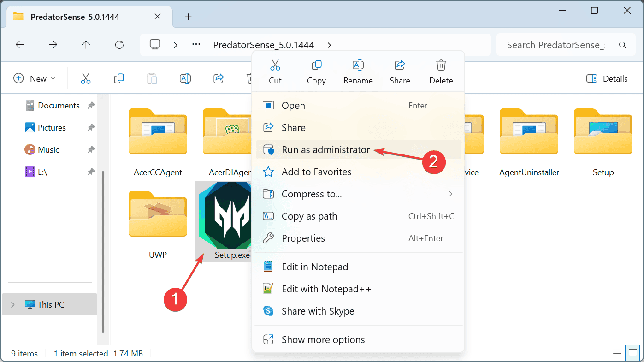Image resolution: width=644 pixels, height=362 pixels.
Task: Click the search magnifier icon
Action: (x=623, y=45)
